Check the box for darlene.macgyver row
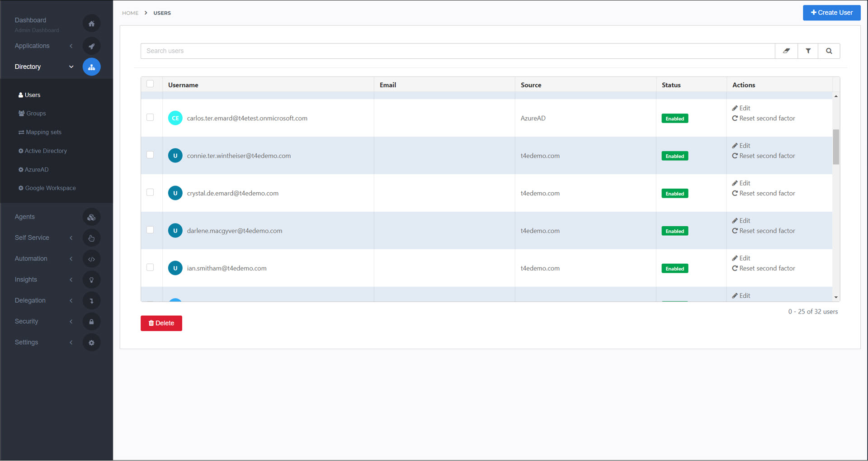868x461 pixels. 150,230
